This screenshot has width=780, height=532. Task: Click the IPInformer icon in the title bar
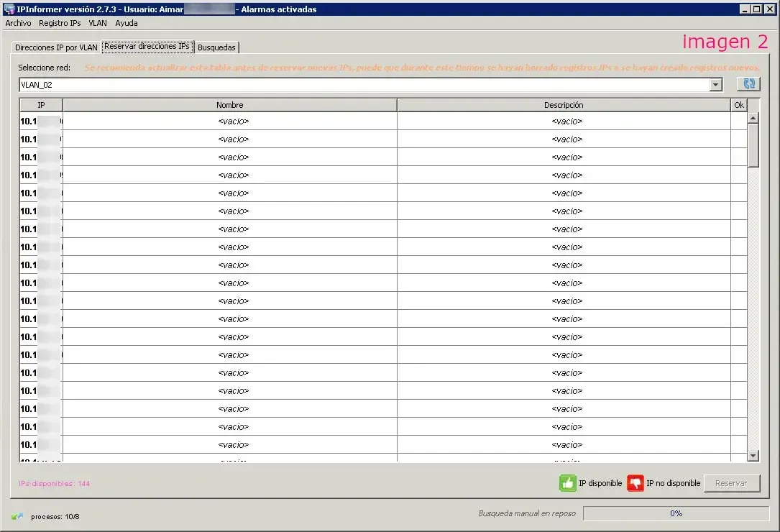[x=7, y=9]
